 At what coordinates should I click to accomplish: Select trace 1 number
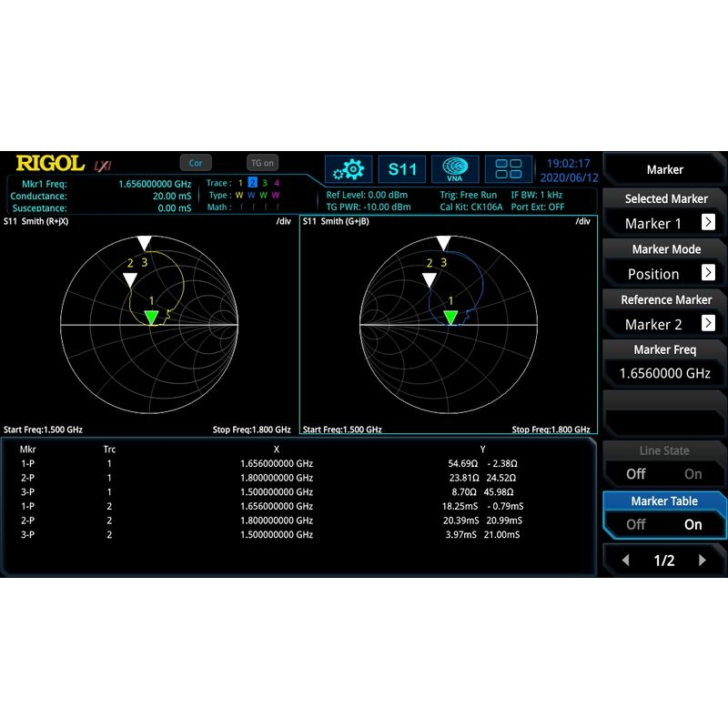(240, 183)
